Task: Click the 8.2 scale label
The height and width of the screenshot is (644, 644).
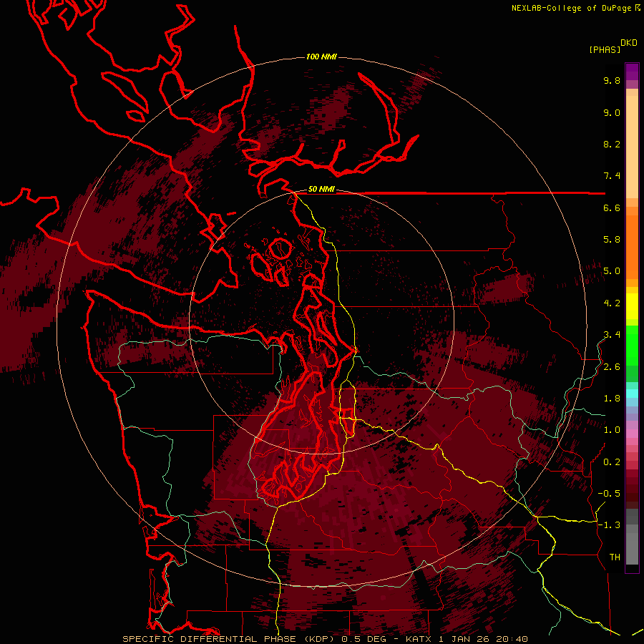Action: 612,145
